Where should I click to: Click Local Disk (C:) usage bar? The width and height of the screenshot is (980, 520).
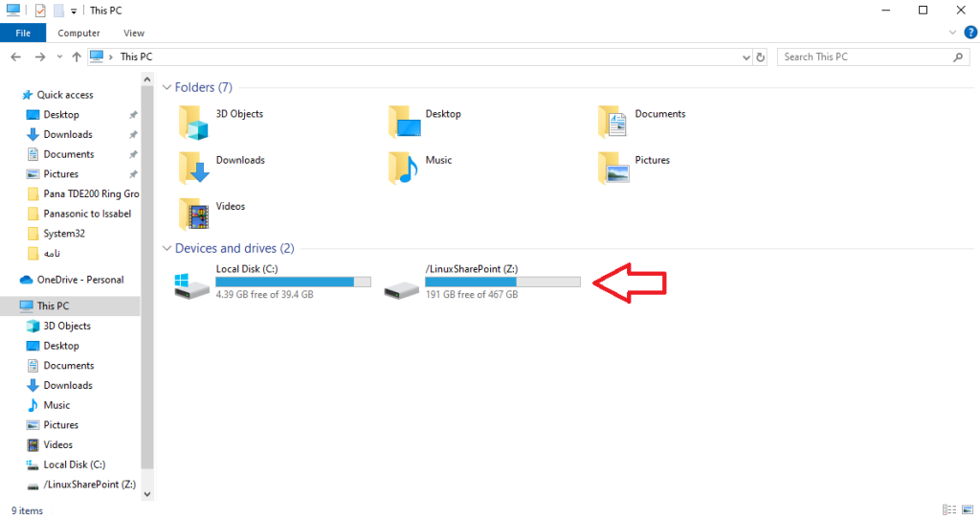pos(293,283)
